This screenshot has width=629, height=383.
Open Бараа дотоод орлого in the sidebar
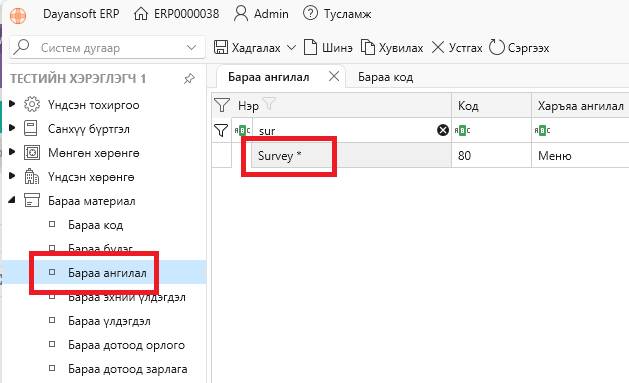[x=126, y=345]
